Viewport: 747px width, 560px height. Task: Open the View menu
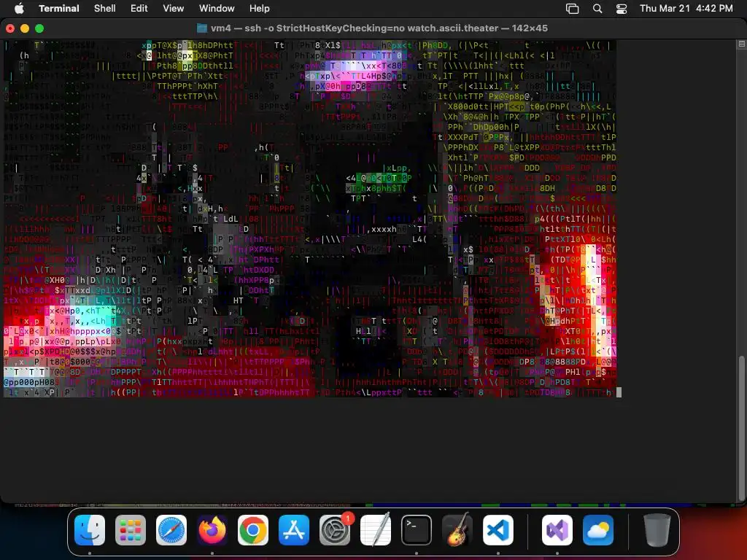[x=174, y=9]
